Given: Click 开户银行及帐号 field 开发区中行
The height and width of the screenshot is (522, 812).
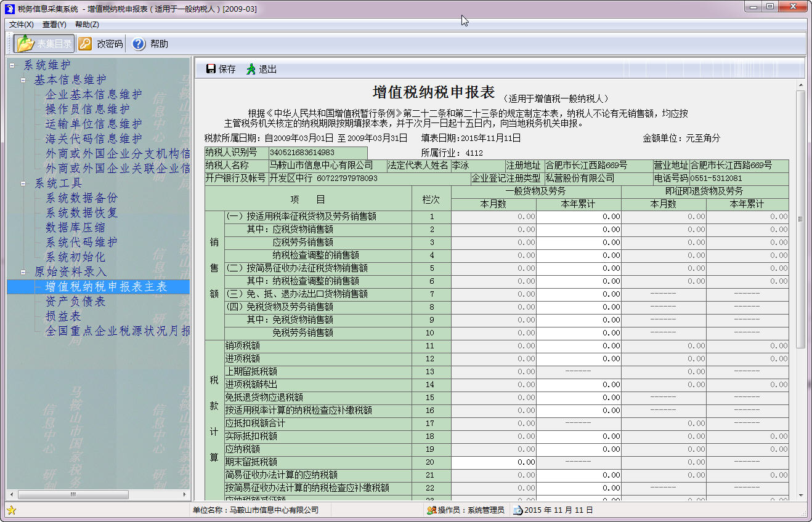Looking at the screenshot, I should click(368, 179).
